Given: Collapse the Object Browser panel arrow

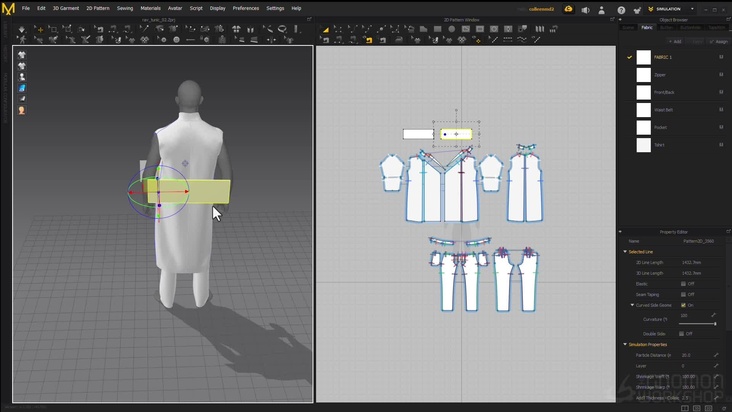Looking at the screenshot, I should pos(620,20).
